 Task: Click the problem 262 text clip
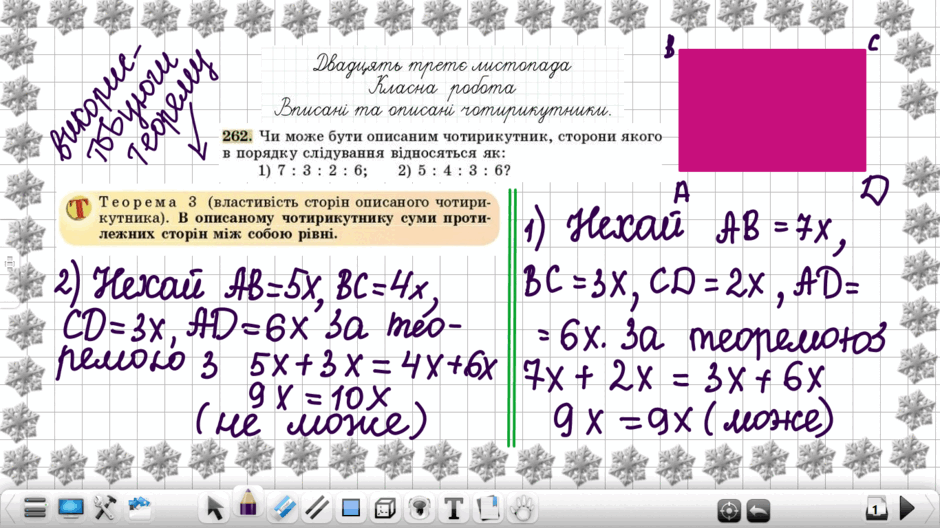(442, 153)
